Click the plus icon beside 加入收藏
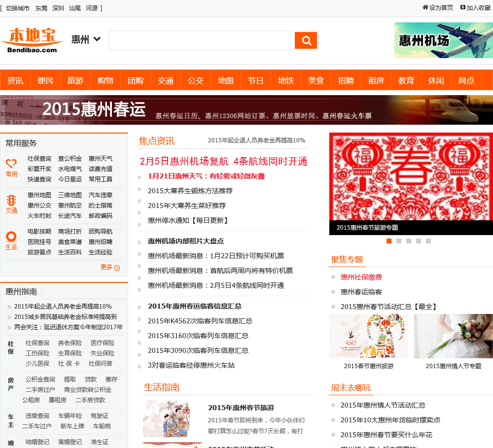 pos(463,7)
